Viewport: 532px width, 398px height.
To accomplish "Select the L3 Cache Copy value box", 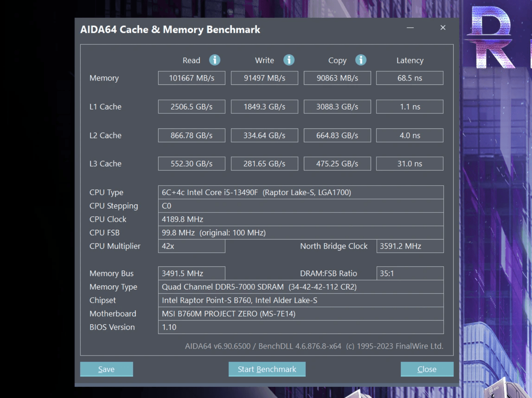I will pyautogui.click(x=337, y=164).
